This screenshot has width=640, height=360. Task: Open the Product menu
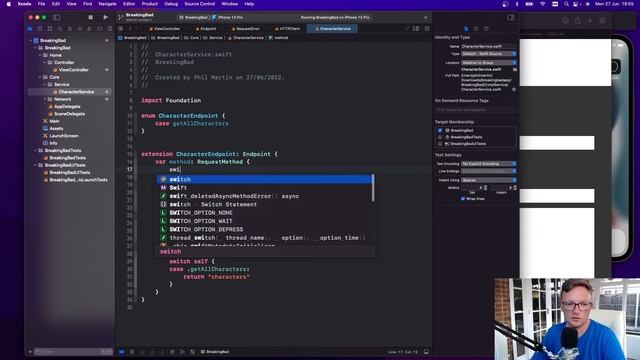[x=150, y=4]
